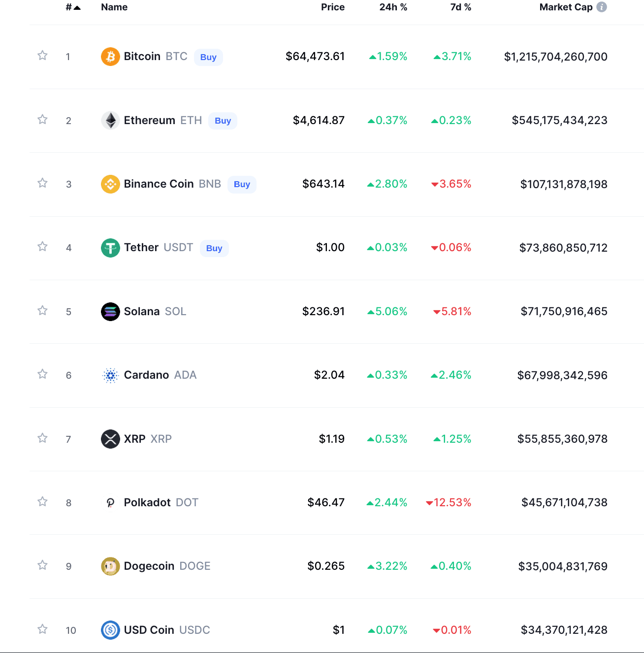This screenshot has height=653, width=644.
Task: Sort table by rank number column
Action: coord(72,7)
